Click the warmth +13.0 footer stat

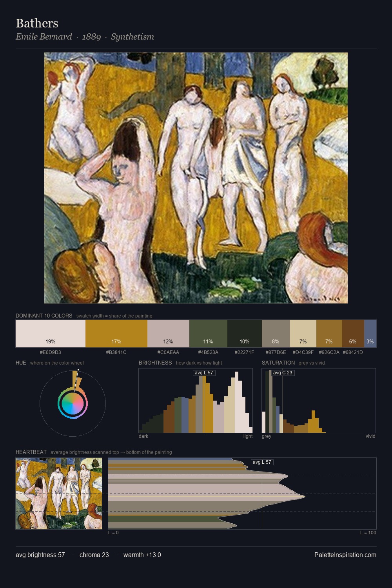[142, 555]
